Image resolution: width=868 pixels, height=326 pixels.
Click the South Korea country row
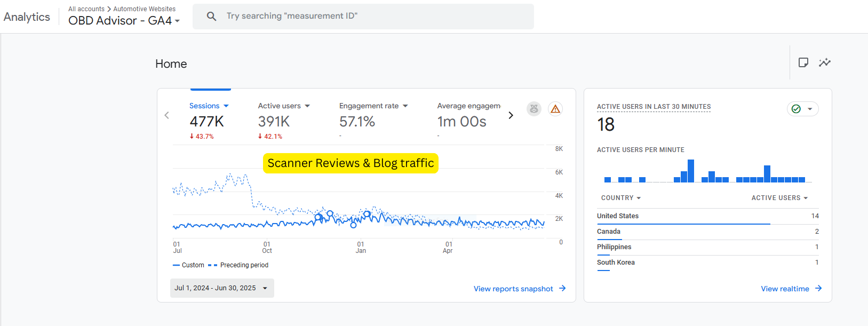tap(708, 263)
